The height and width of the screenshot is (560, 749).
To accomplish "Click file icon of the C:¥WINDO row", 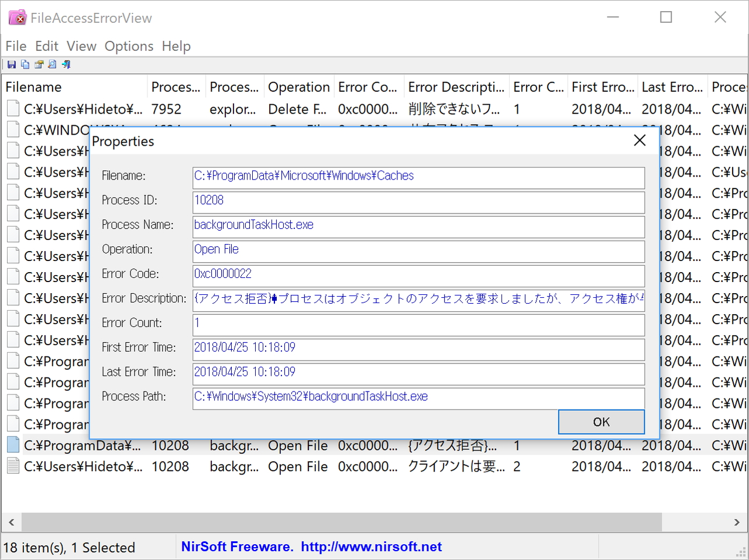I will [x=13, y=130].
